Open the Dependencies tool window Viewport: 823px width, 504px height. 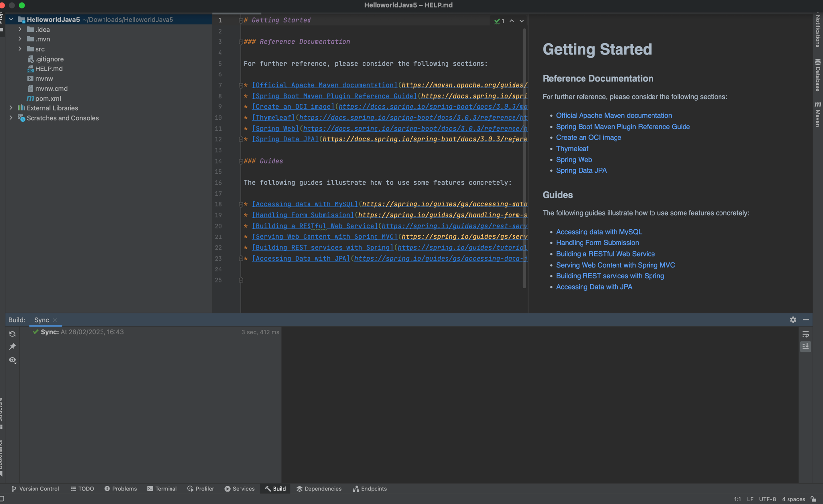tap(318, 489)
